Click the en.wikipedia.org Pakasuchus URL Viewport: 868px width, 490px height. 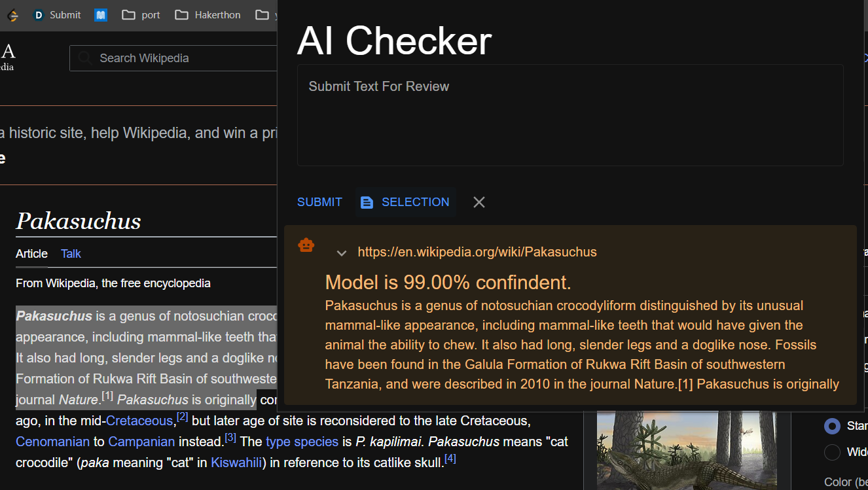[477, 253]
